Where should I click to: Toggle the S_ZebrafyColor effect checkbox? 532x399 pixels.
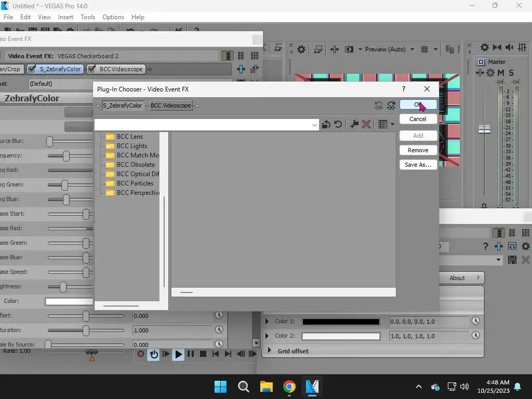pos(32,69)
